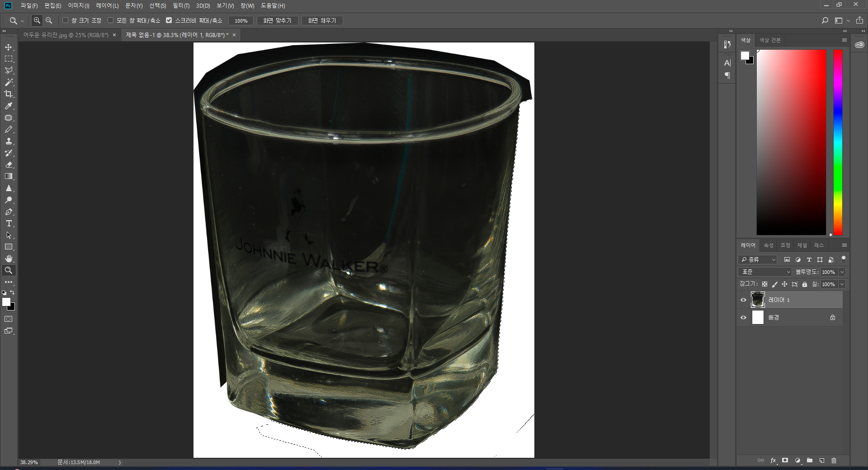The image size is (868, 470).
Task: Select the Eyedropper tool
Action: point(9,106)
